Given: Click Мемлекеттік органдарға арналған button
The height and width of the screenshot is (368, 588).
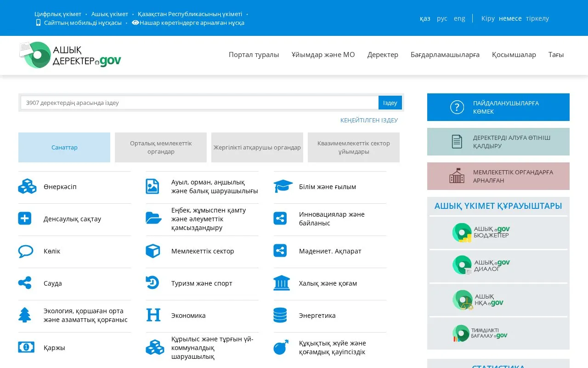Looking at the screenshot, I should pyautogui.click(x=498, y=176).
